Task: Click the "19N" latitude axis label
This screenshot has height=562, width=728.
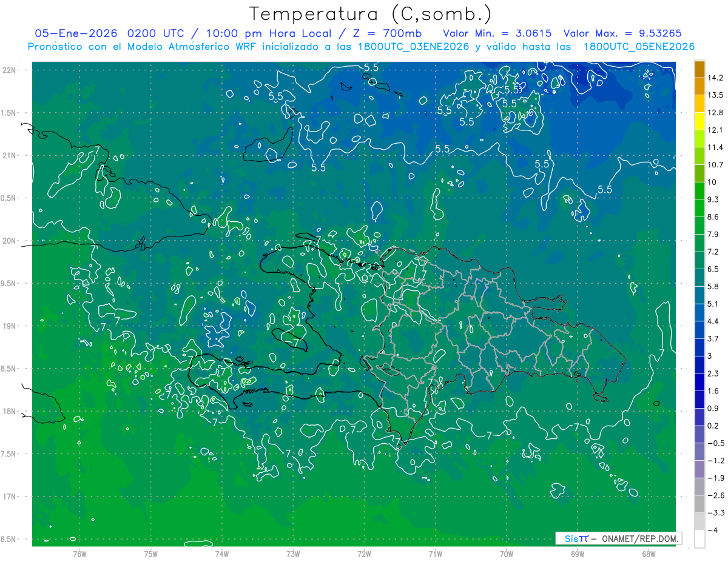Action: pos(9,326)
